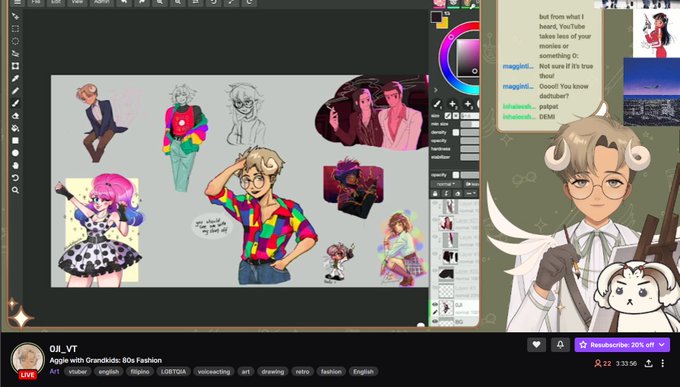Click the share stream icon
This screenshot has height=387, width=680.
pyautogui.click(x=648, y=364)
